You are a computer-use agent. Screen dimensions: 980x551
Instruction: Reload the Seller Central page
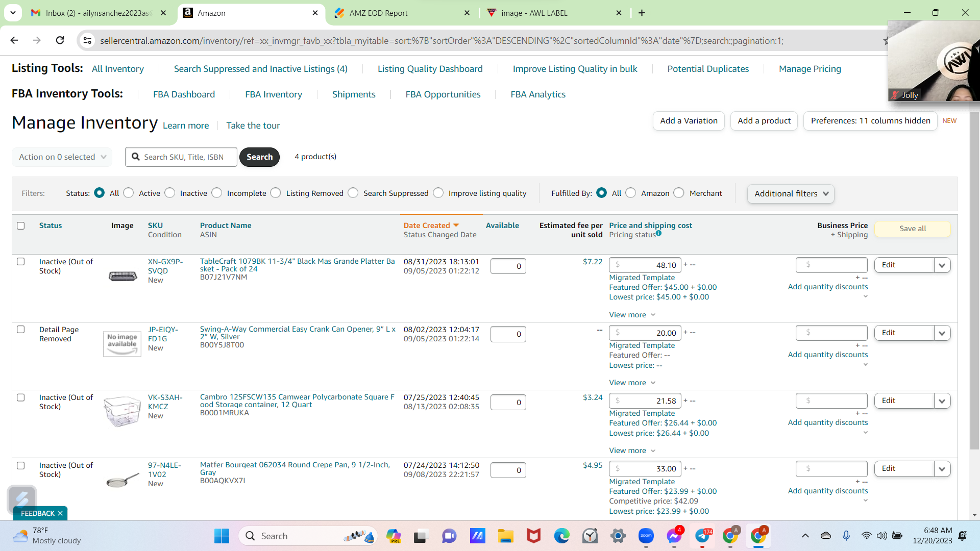tap(60, 40)
